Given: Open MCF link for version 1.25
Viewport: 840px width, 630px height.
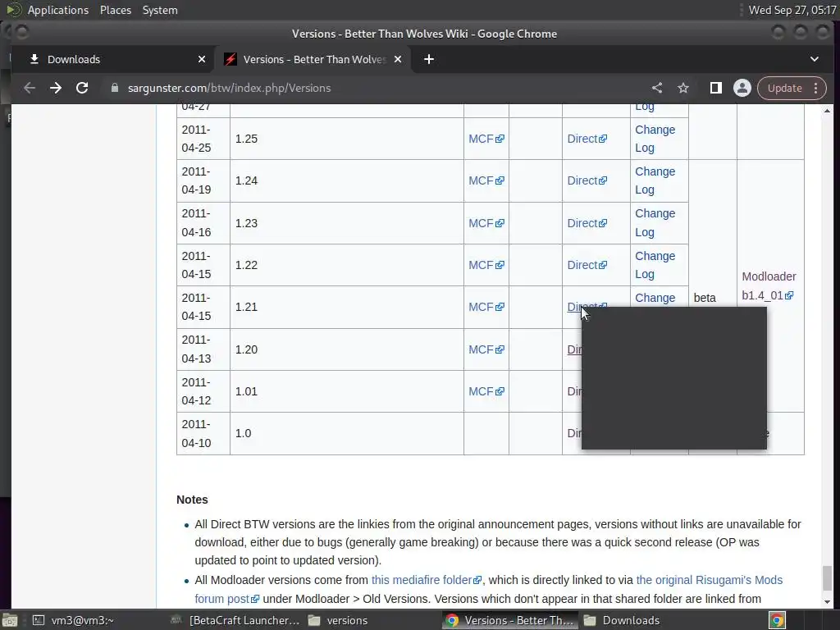Looking at the screenshot, I should pos(486,139).
